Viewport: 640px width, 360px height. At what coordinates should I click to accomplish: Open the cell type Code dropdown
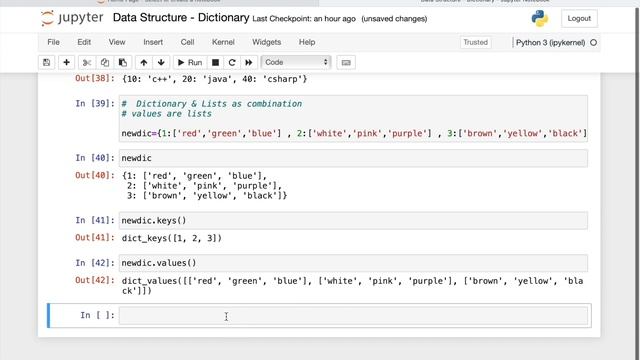[296, 62]
